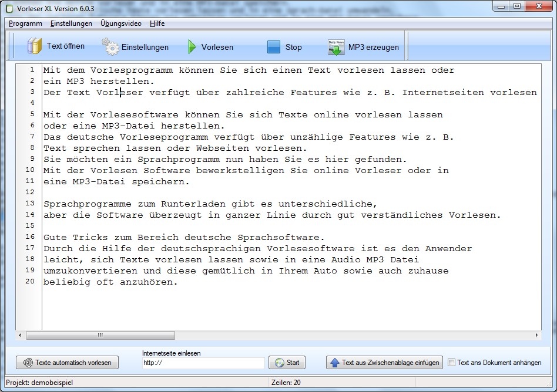Viewport: 557px width, 392px height.
Task: Click the Internetseite einlesen URL field
Action: coord(203,363)
